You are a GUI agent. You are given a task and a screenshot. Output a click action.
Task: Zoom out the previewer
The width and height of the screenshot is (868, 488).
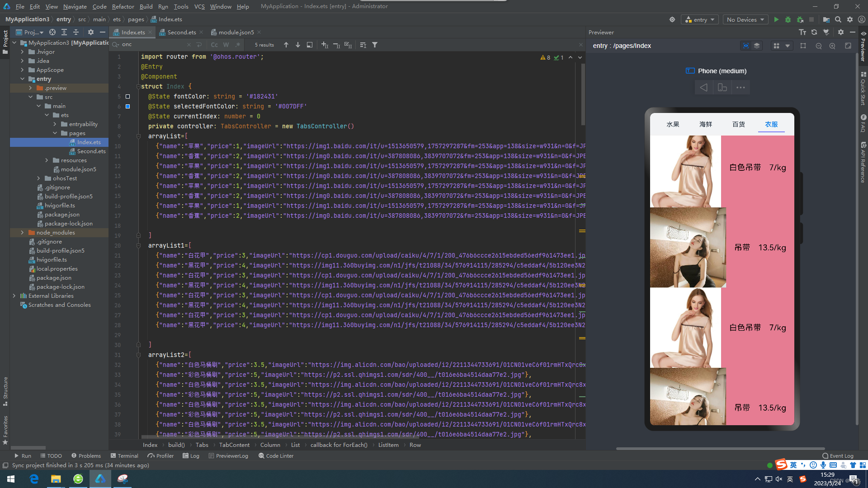tap(819, 46)
